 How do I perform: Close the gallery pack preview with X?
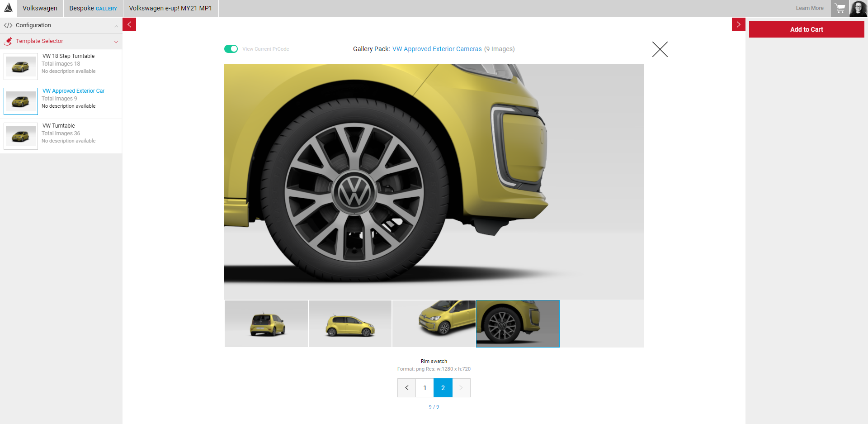point(660,49)
